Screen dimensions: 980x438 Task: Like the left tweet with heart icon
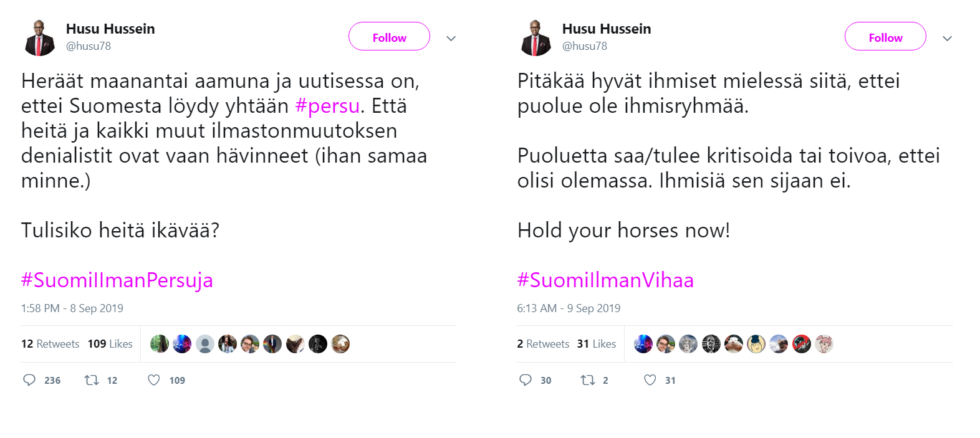click(154, 380)
